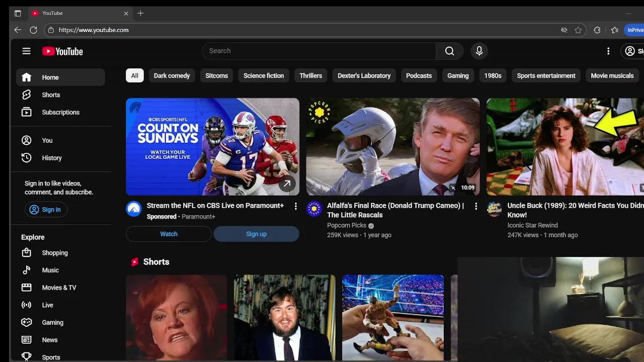This screenshot has width=644, height=362.
Task: Play the Uncle Buck video thumbnail
Action: click(565, 146)
